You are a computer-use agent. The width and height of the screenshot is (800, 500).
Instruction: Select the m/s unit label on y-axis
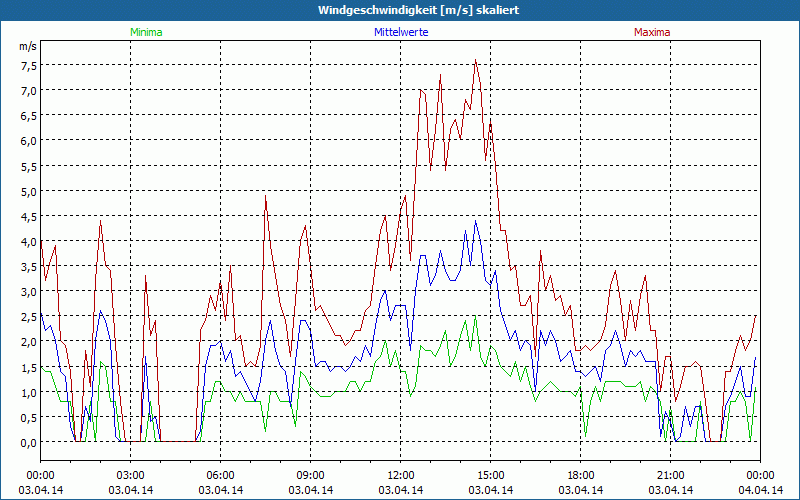tap(27, 46)
